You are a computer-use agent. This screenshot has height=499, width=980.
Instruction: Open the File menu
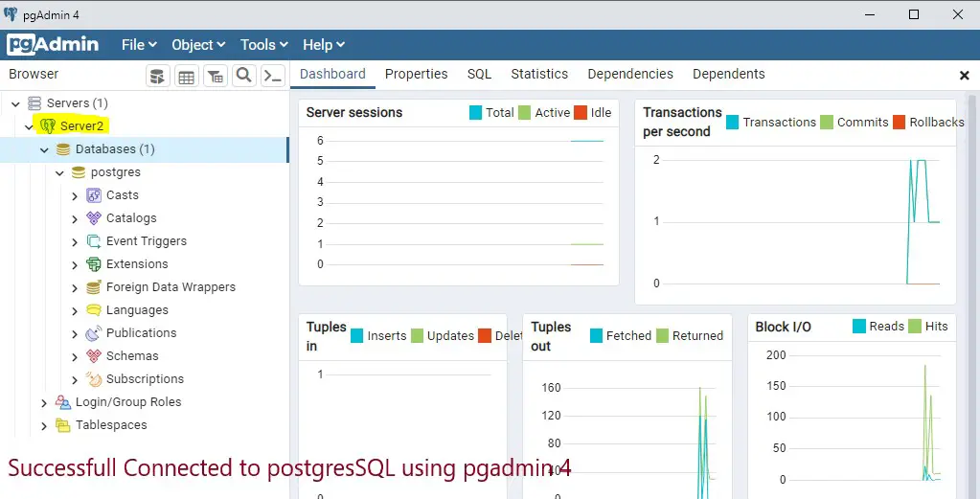(139, 45)
